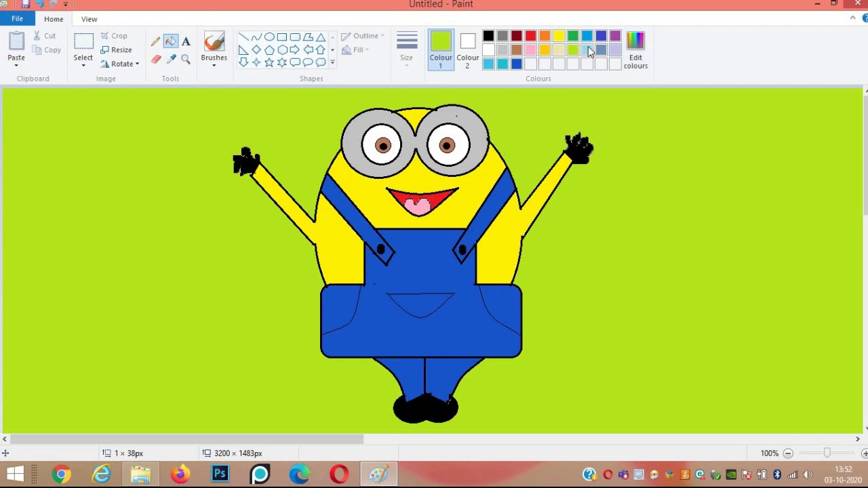Click the Paste clipboard icon

click(x=16, y=41)
